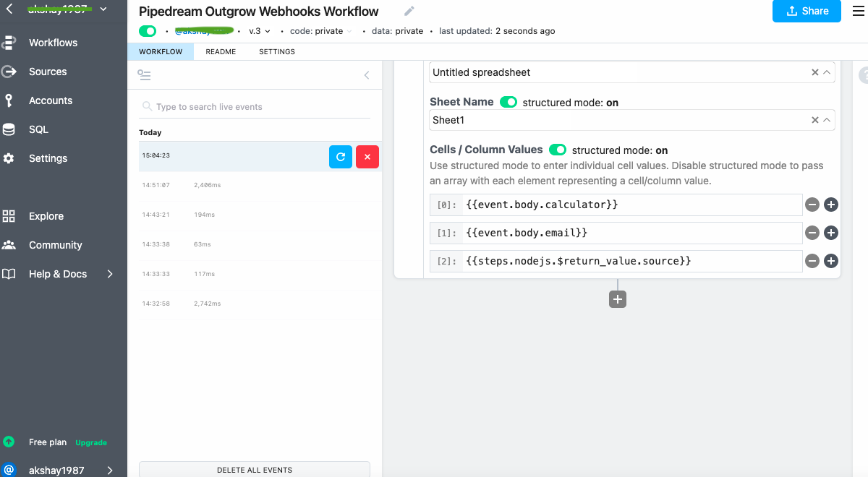Collapse the events panel
The height and width of the screenshot is (477, 868).
(x=367, y=75)
